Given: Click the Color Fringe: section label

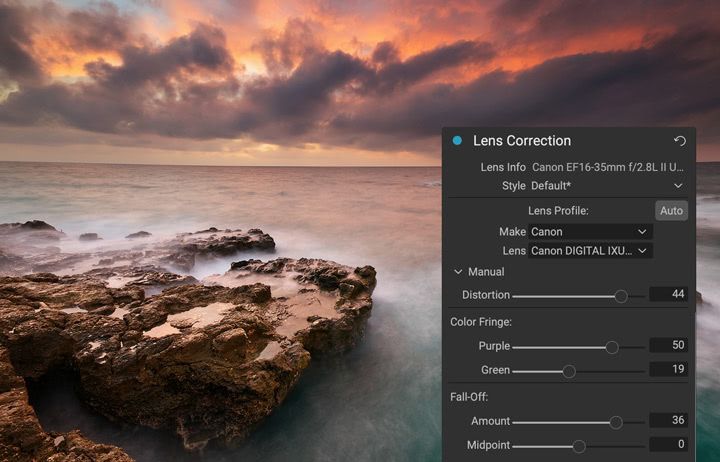Looking at the screenshot, I should tap(481, 322).
